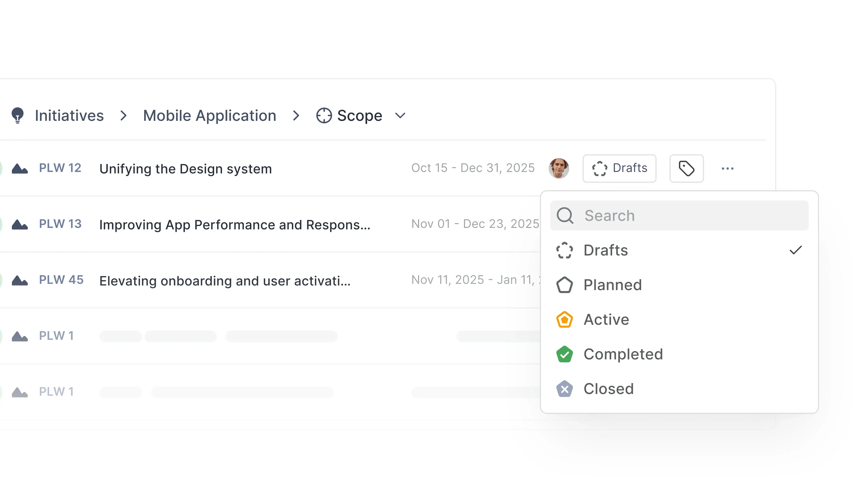Open Unifying the Design system item
Viewport: 868px width, 488px height.
(185, 169)
